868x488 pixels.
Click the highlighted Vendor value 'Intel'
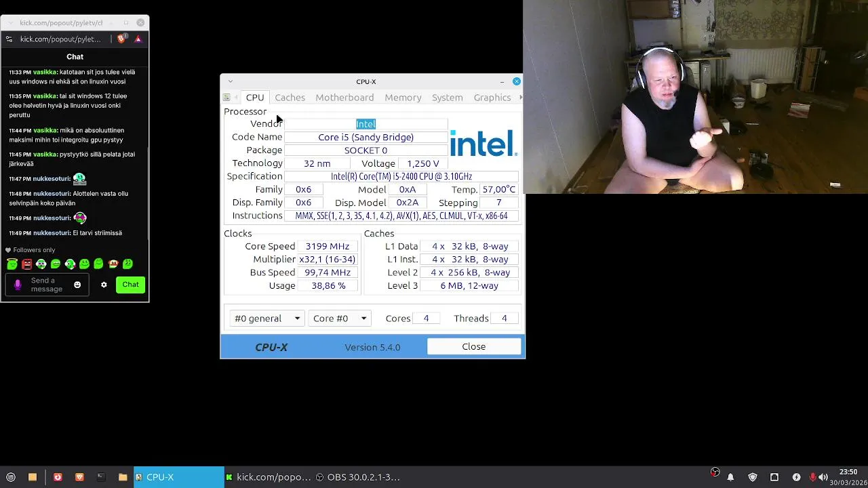pos(366,124)
